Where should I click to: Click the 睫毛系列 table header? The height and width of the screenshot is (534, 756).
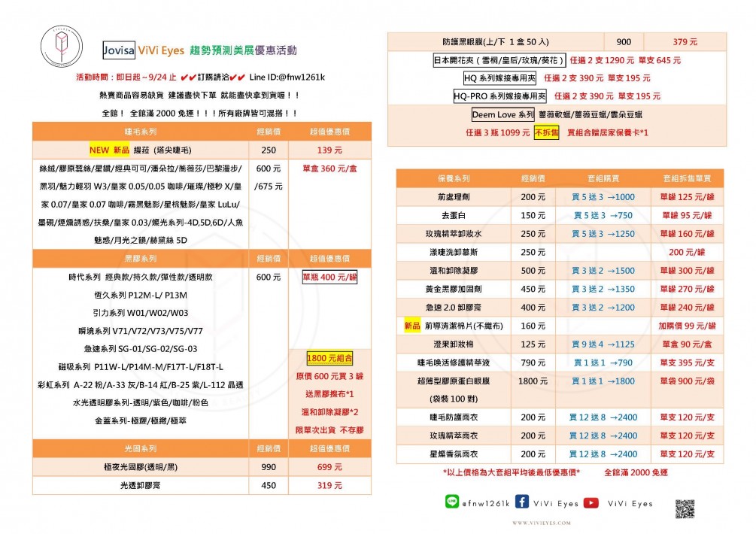click(141, 132)
